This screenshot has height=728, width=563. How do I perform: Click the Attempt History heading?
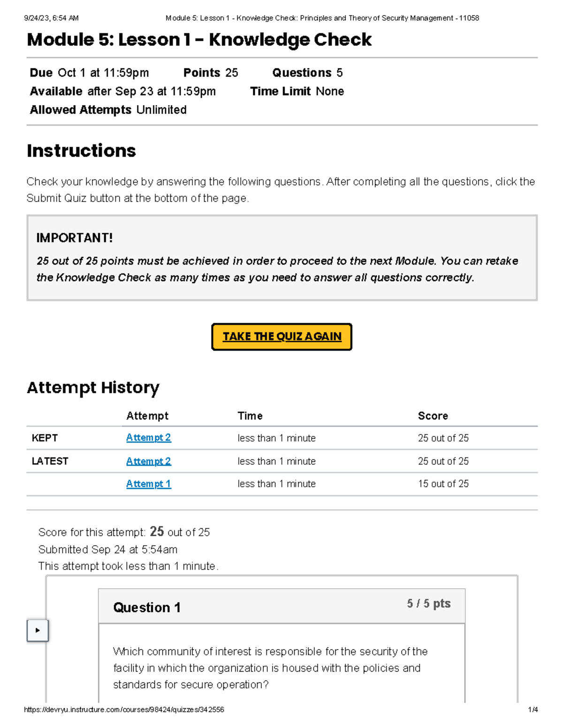93,388
